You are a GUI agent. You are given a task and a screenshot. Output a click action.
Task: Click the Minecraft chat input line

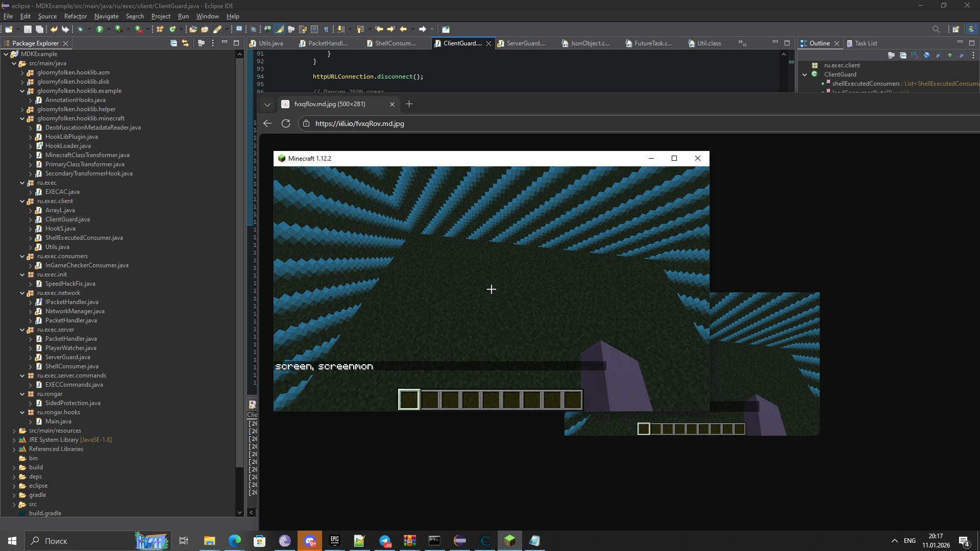coord(440,366)
